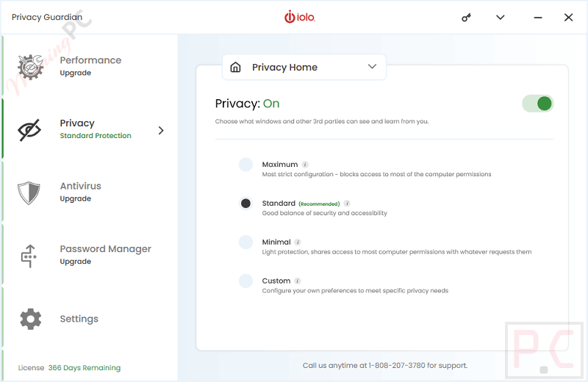The width and height of the screenshot is (588, 382).
Task: Click the Minimal option label
Action: pyautogui.click(x=276, y=242)
